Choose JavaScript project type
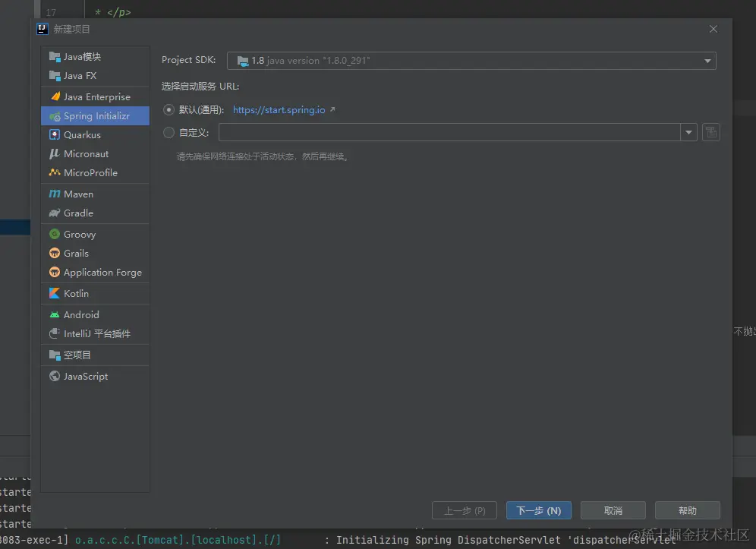This screenshot has width=756, height=549. coord(95,377)
